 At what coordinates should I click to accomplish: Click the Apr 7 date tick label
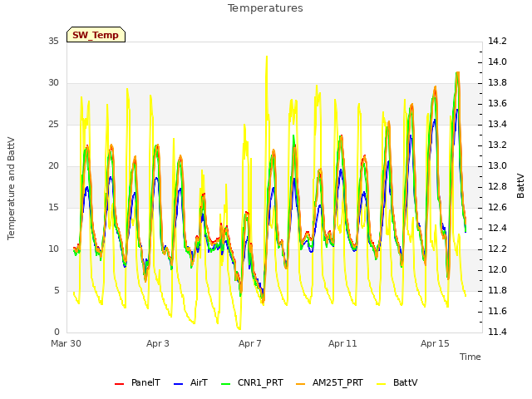tap(250, 343)
